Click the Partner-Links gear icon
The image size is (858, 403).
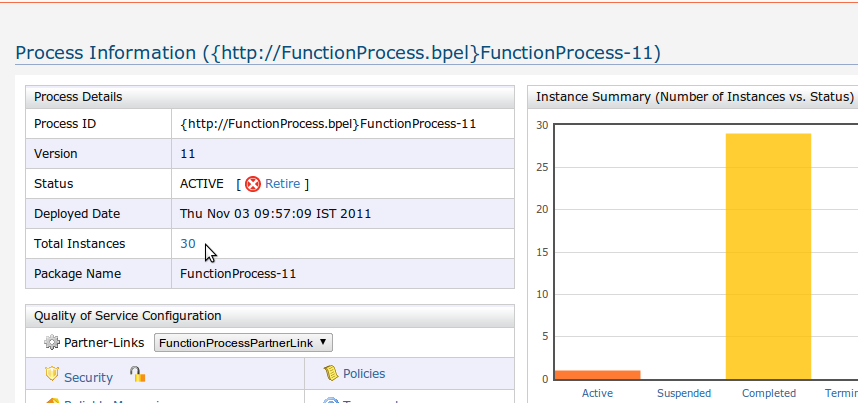click(x=52, y=342)
